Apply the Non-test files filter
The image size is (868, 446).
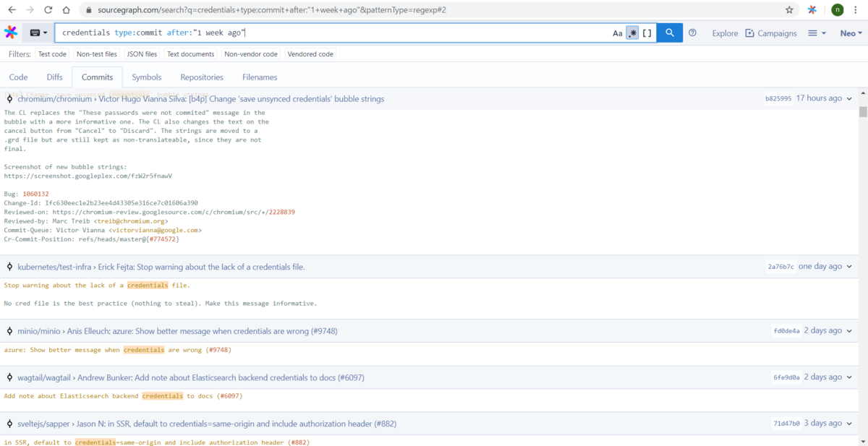(96, 54)
